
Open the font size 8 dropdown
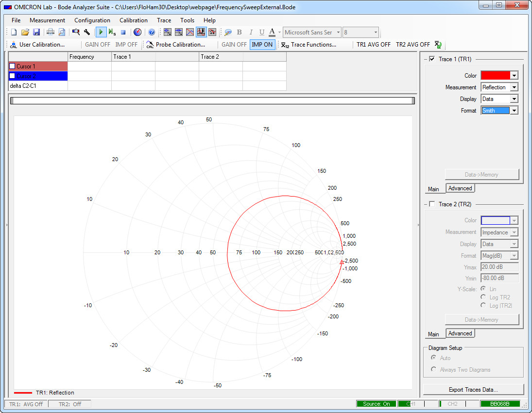click(x=376, y=32)
